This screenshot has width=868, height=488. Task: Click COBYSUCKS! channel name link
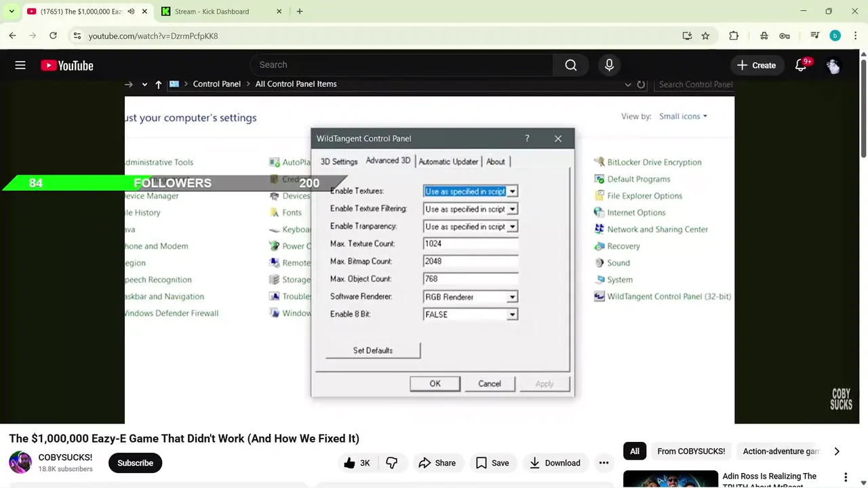(65, 457)
